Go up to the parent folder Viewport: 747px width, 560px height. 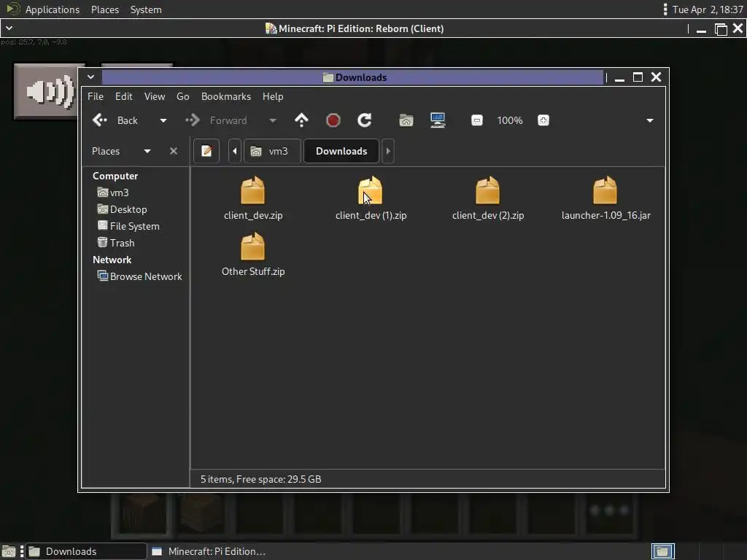[x=301, y=120]
